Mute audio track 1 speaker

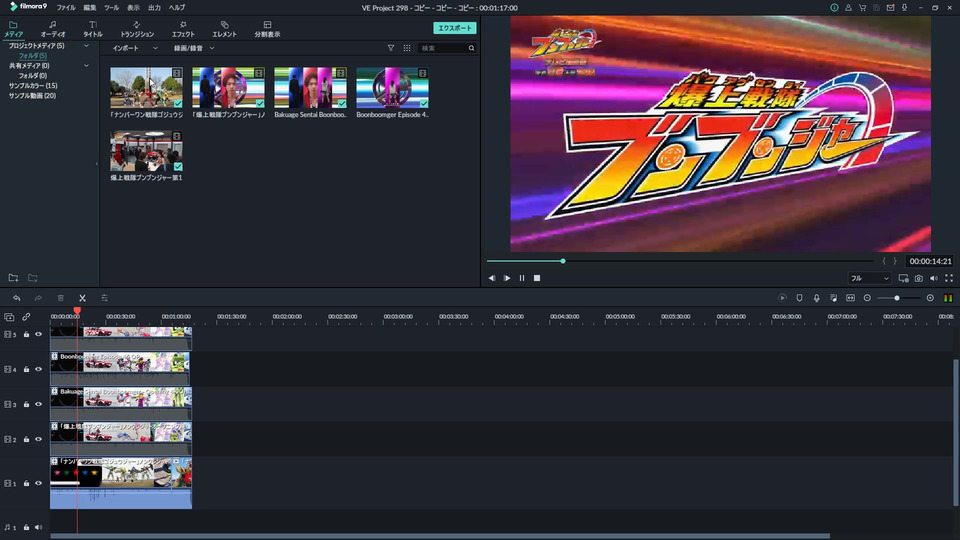[39, 527]
